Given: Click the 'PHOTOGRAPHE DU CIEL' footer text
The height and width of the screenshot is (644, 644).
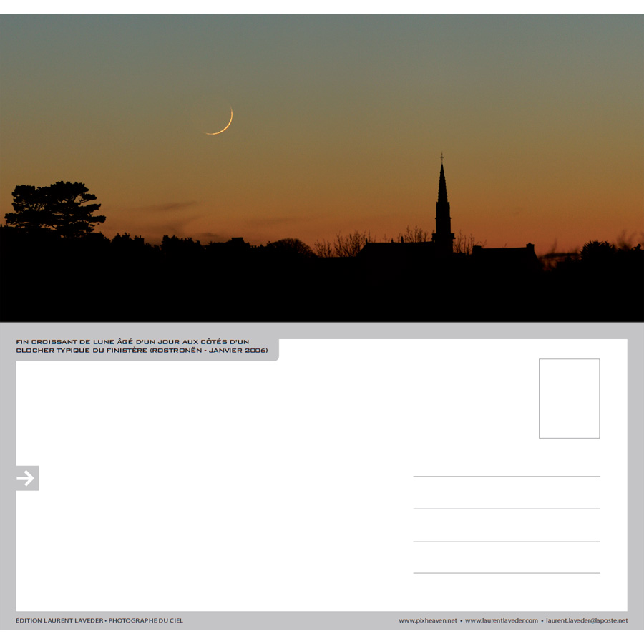Looking at the screenshot, I should tap(146, 620).
